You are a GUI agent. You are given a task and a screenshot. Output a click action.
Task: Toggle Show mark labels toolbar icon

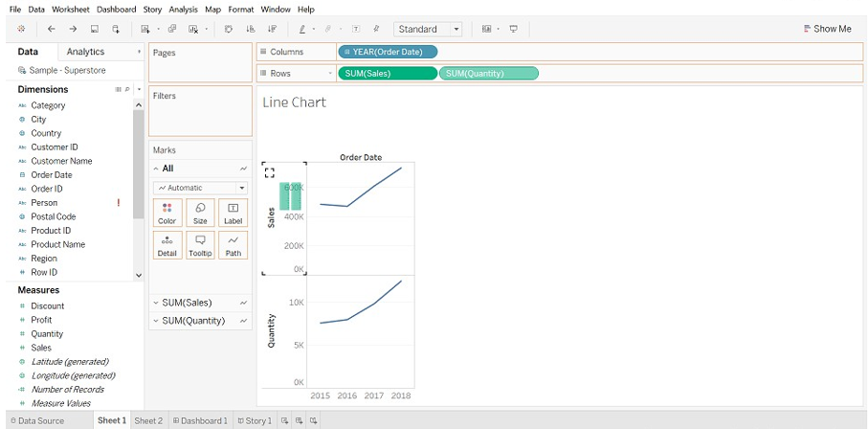[x=357, y=29]
